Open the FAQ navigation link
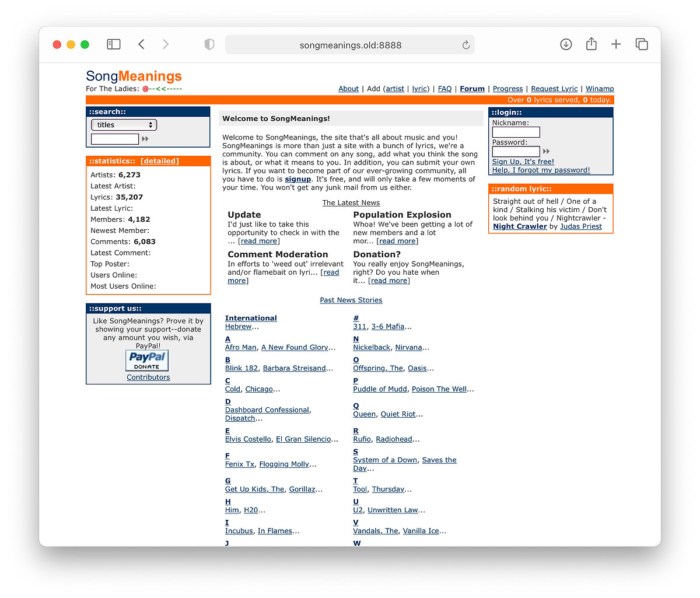Image resolution: width=700 pixels, height=598 pixels. pos(444,89)
